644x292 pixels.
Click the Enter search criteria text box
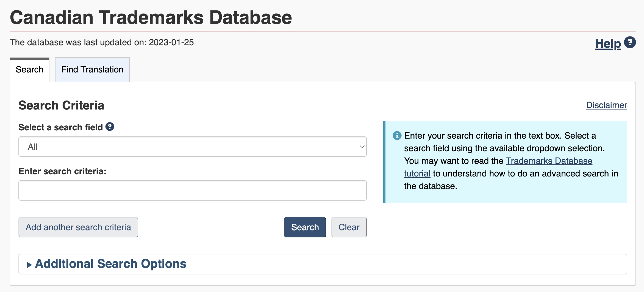[193, 190]
